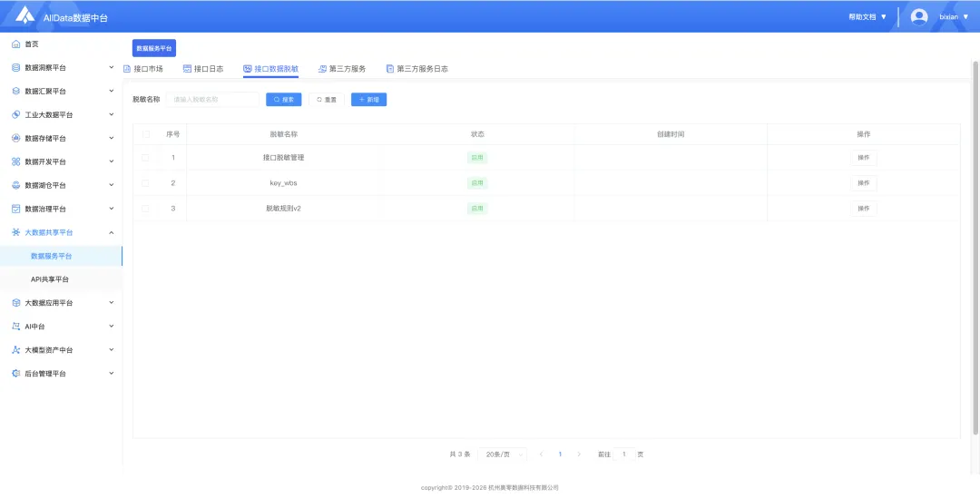Screen dimensions: 980x498
Task: Check the 接口脱敏管理 row checkbox
Action: coord(145,158)
